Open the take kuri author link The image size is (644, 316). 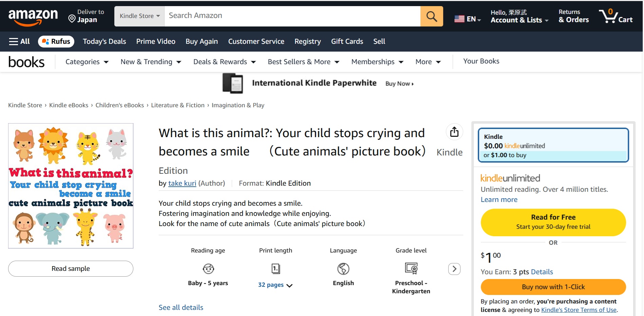[182, 183]
